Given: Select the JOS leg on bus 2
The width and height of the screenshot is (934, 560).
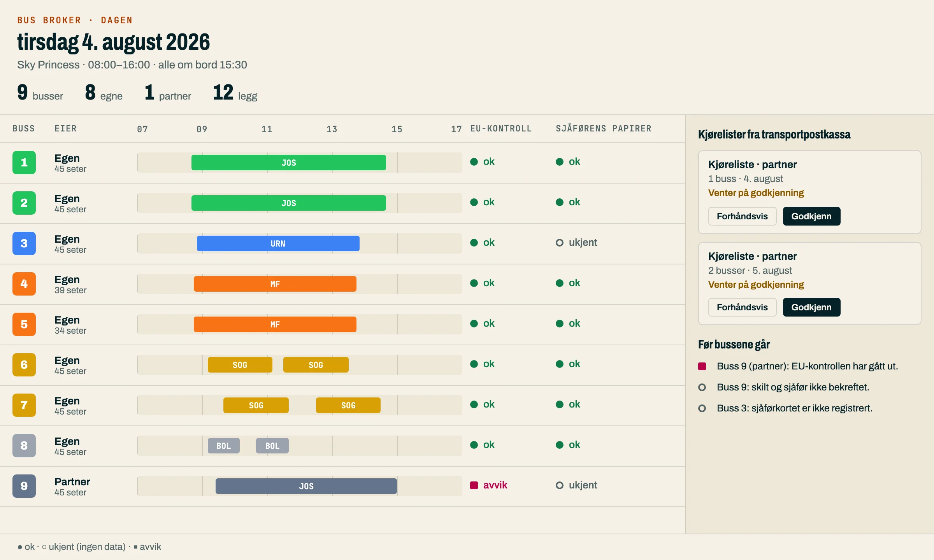Looking at the screenshot, I should point(289,203).
